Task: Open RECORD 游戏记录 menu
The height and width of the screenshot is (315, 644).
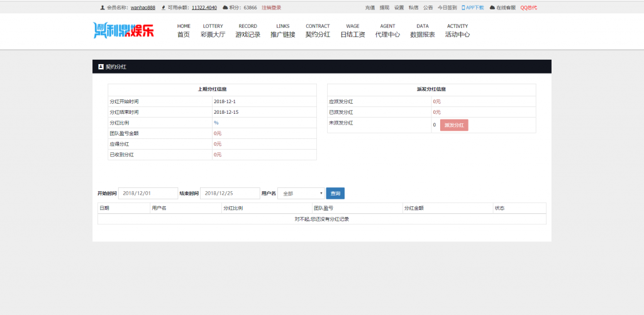Action: pos(248,31)
